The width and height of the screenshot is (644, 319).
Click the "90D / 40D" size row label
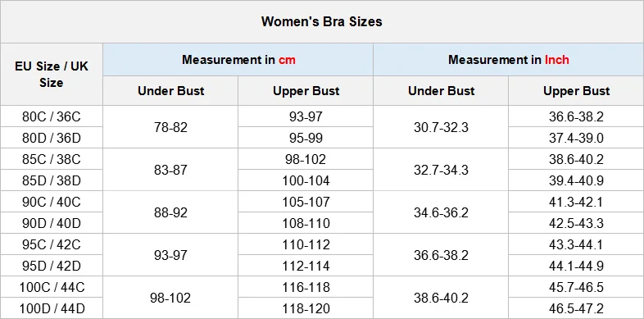coord(52,224)
